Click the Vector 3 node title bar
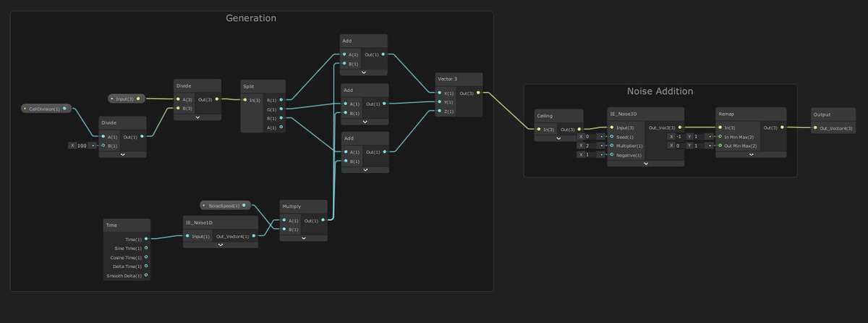The image size is (868, 323). pos(459,79)
